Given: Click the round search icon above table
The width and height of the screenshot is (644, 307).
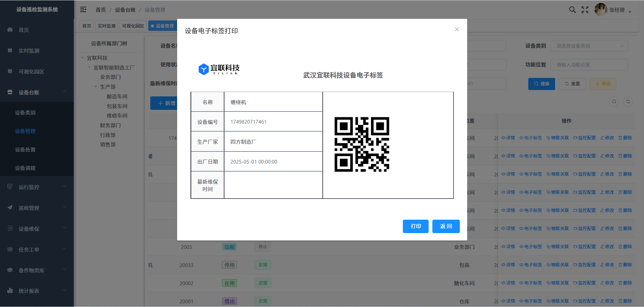Looking at the screenshot, I should [x=614, y=101].
